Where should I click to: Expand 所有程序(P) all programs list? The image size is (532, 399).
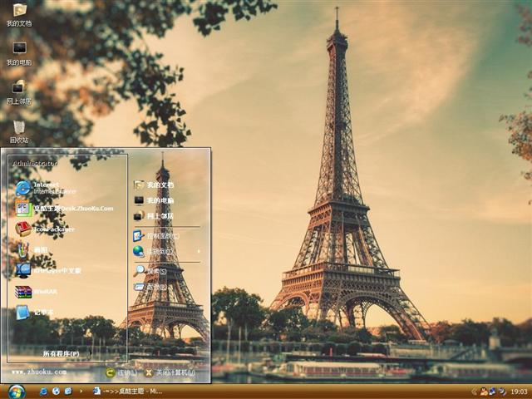point(66,353)
